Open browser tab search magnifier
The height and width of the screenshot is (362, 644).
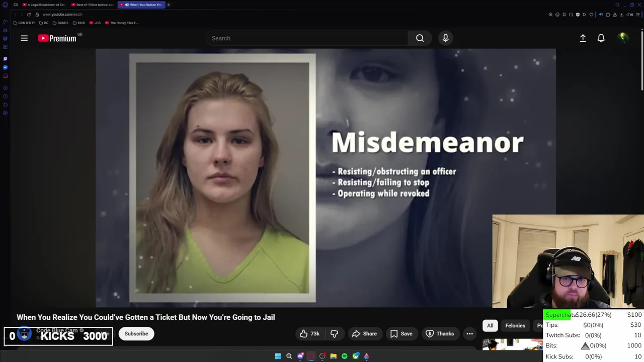[x=617, y=5]
